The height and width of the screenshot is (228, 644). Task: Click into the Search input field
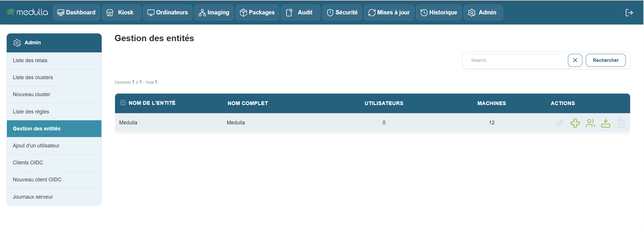(516, 60)
